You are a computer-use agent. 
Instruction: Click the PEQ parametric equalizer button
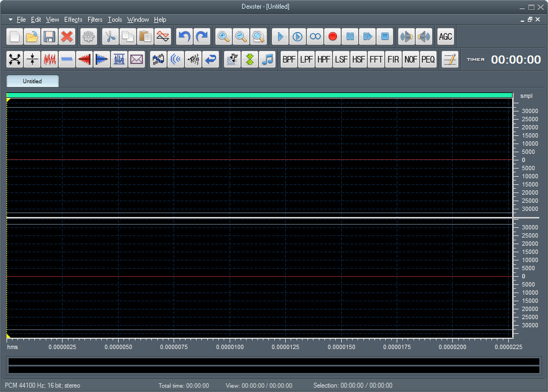428,59
